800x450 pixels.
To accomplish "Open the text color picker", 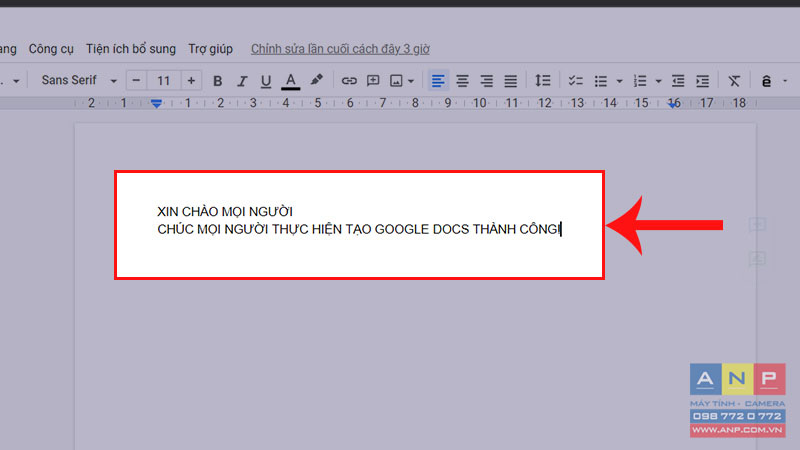I will 290,81.
